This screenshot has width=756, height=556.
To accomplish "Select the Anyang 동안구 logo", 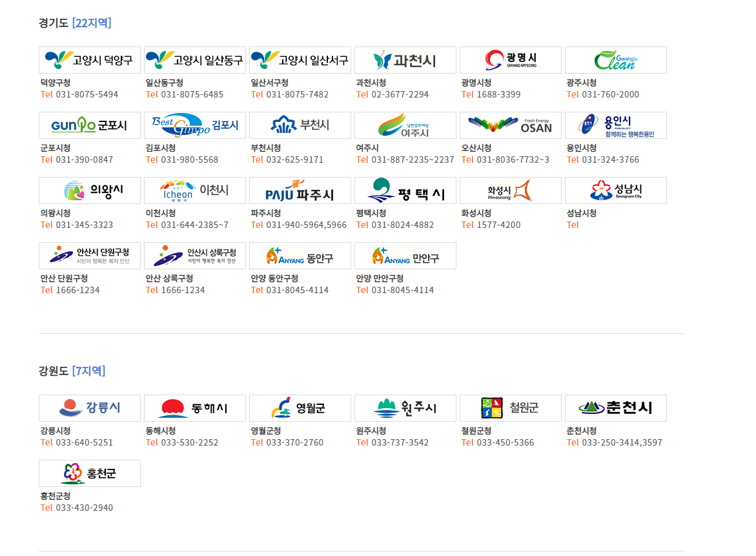I will tap(300, 256).
